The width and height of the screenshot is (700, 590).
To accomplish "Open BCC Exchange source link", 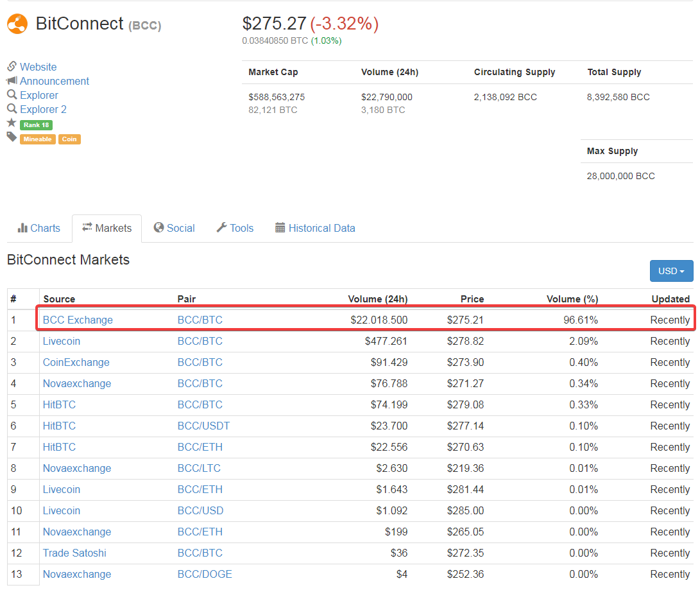I will [78, 320].
